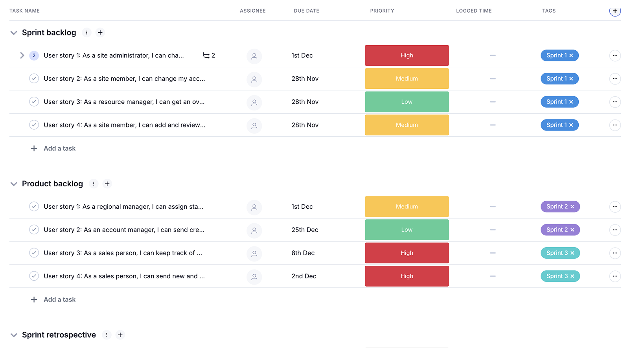Change the Low priority on Product backlog story 2
This screenshot has height=364, width=633.
407,230
